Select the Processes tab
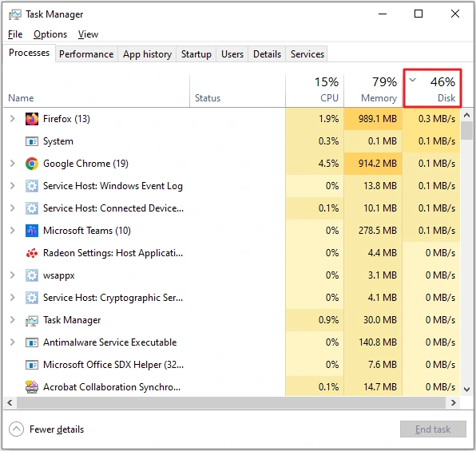The image size is (476, 451). [29, 53]
